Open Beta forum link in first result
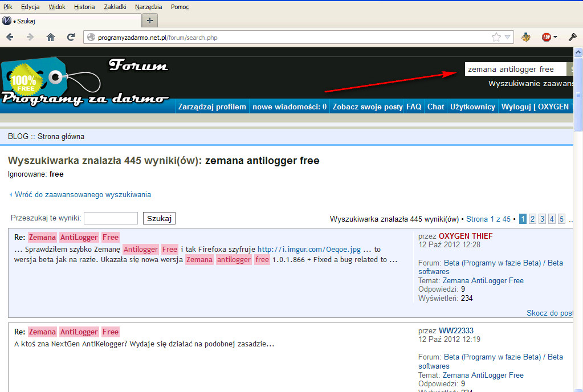The image size is (583, 392). [491, 267]
